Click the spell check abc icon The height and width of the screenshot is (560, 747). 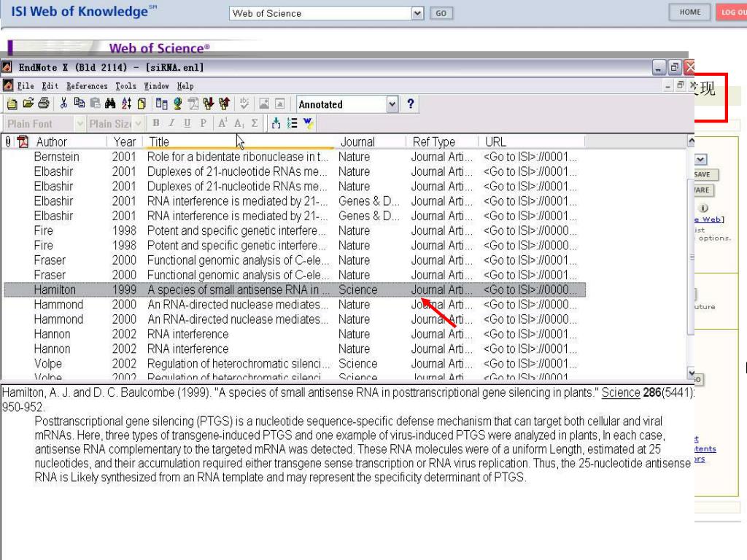tap(244, 104)
